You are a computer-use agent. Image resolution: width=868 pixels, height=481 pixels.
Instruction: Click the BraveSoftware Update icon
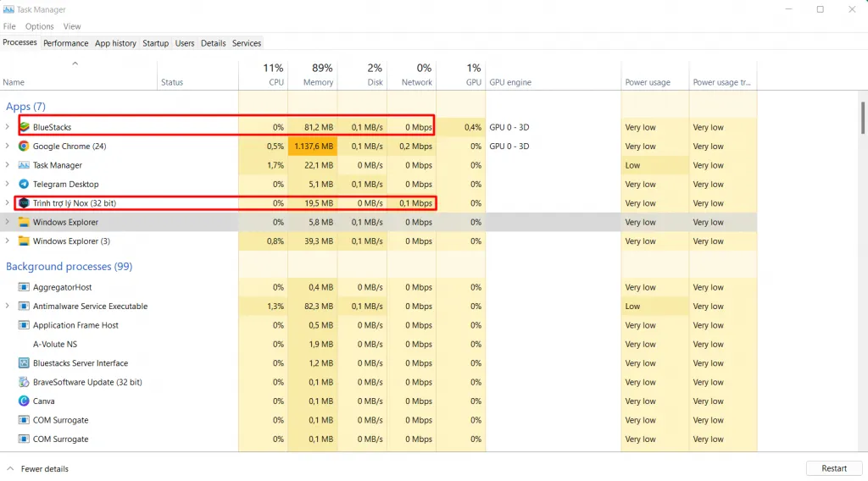pyautogui.click(x=24, y=382)
